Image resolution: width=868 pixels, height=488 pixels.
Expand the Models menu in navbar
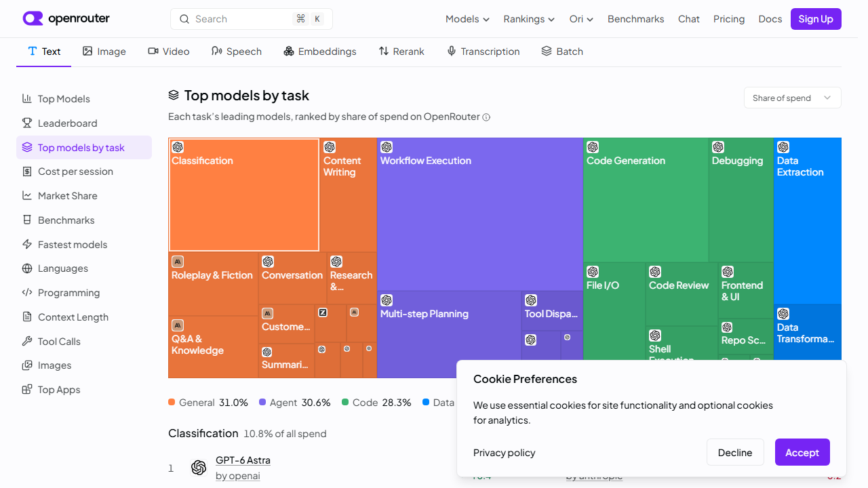coord(467,19)
